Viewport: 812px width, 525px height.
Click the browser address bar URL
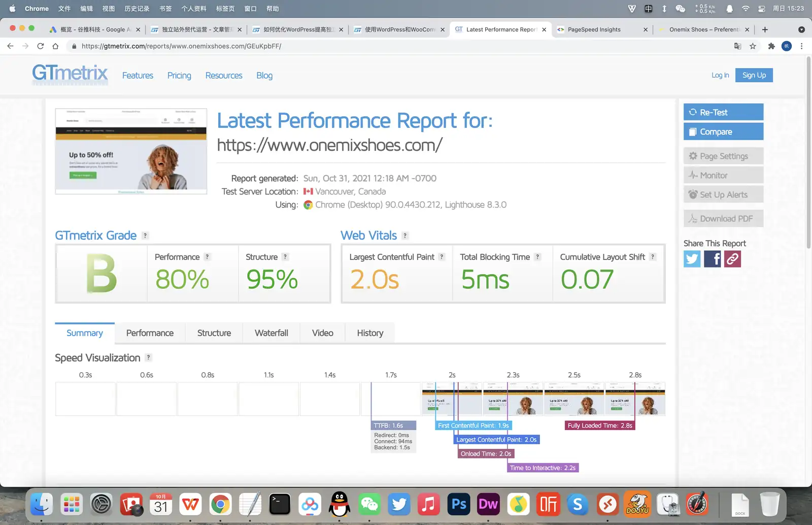pos(181,46)
